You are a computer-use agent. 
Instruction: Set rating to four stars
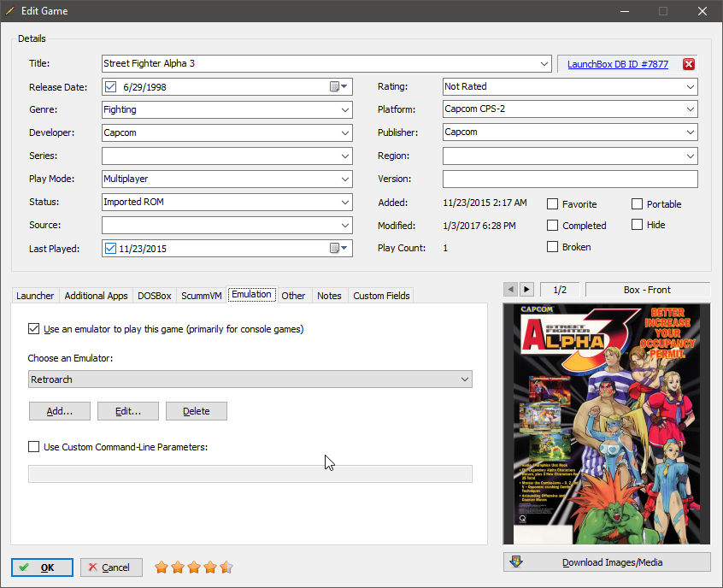[x=210, y=567]
